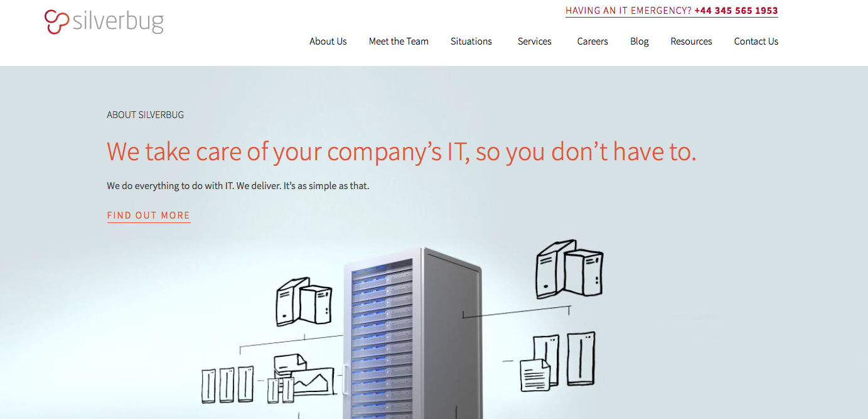Visit the Blog link

tap(640, 41)
